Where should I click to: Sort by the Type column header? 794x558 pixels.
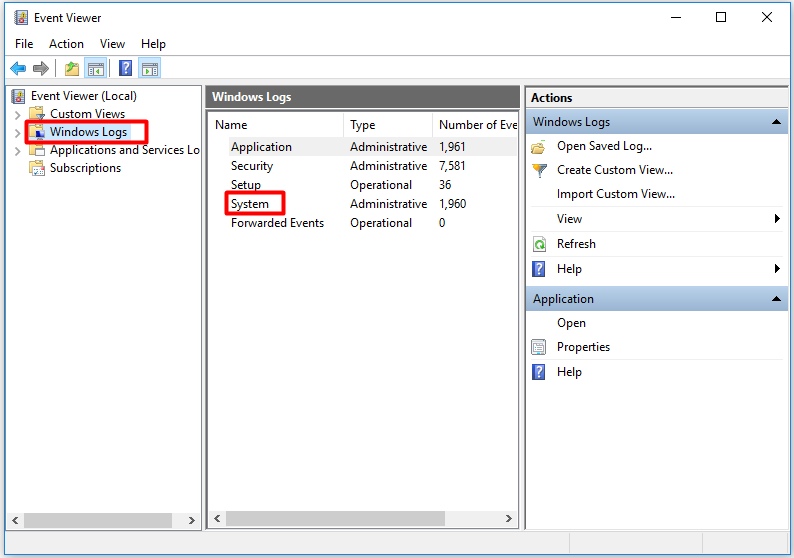388,125
